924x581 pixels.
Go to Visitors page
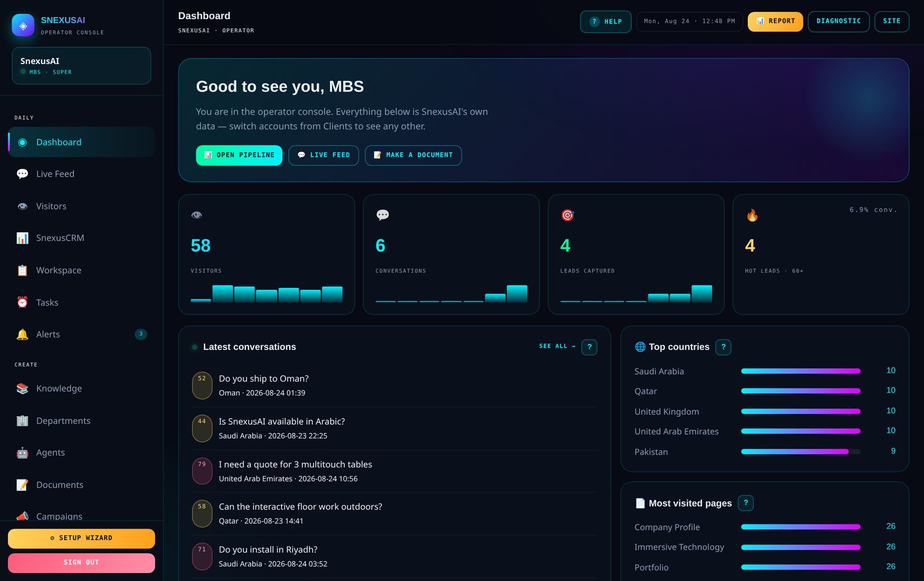coord(82,206)
